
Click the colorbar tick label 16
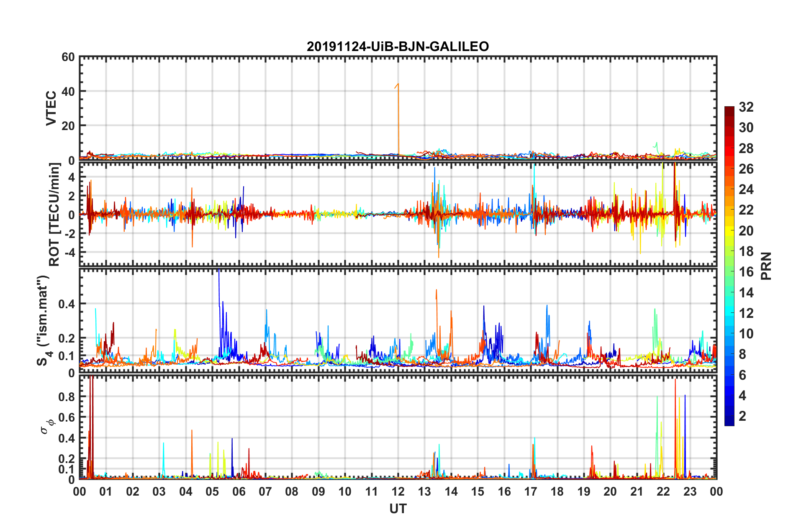tap(746, 272)
